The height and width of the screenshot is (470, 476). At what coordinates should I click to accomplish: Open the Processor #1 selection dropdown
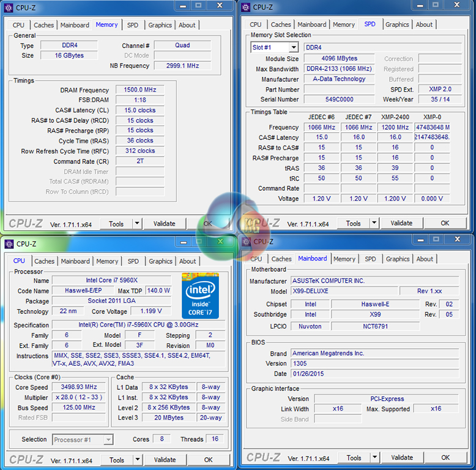(108, 439)
